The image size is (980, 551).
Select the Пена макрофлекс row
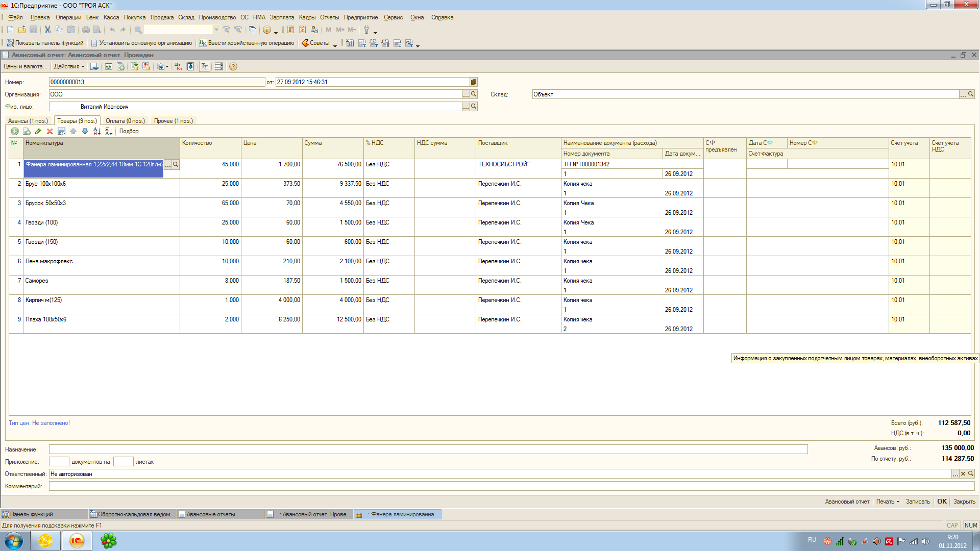(x=489, y=266)
